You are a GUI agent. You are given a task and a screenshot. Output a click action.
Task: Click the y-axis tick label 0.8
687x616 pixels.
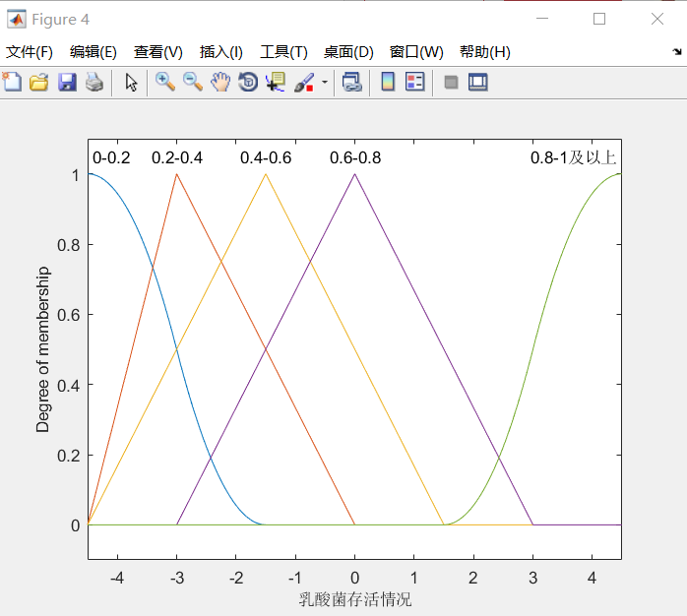pos(69,245)
